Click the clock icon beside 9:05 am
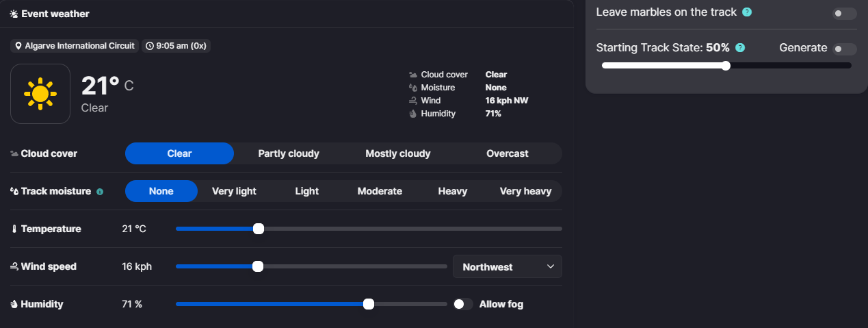The image size is (868, 328). click(150, 46)
